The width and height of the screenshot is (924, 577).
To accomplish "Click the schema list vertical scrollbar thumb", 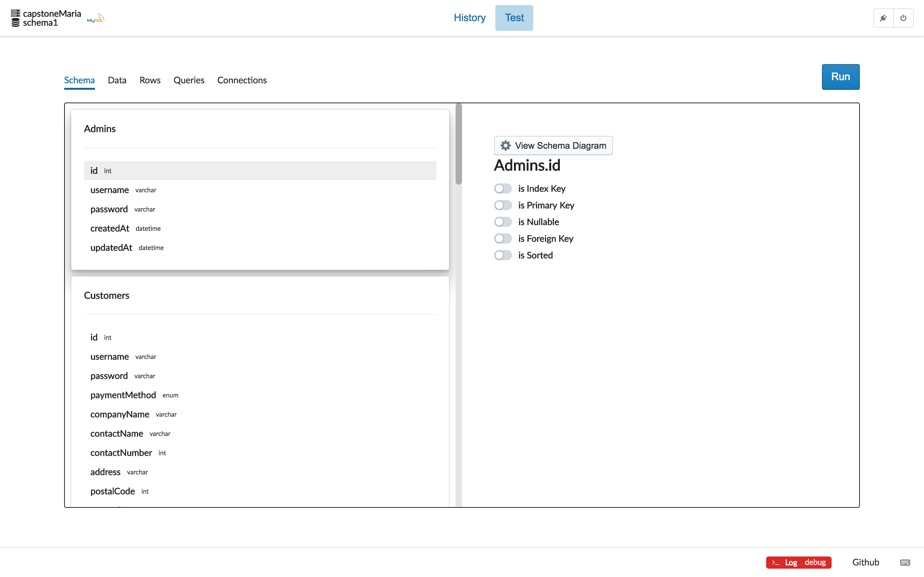I will [x=458, y=144].
